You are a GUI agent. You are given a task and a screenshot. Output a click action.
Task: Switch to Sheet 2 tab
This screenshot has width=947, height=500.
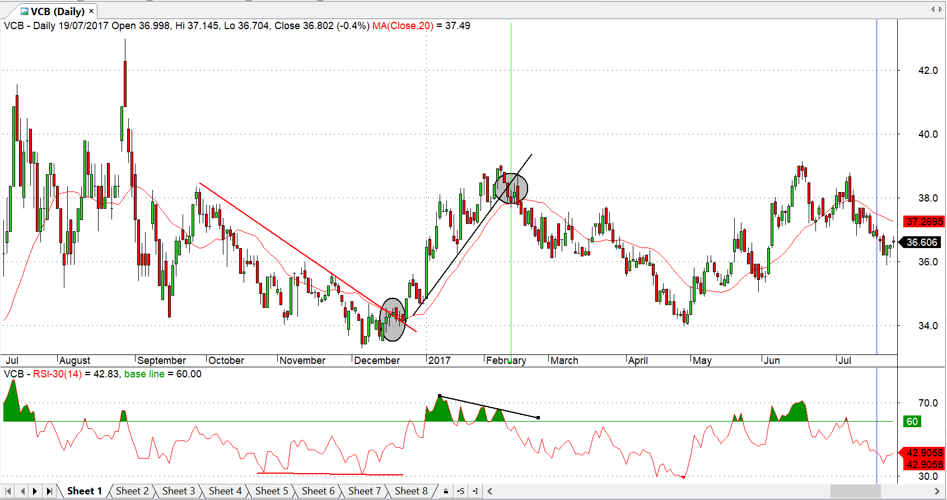132,491
